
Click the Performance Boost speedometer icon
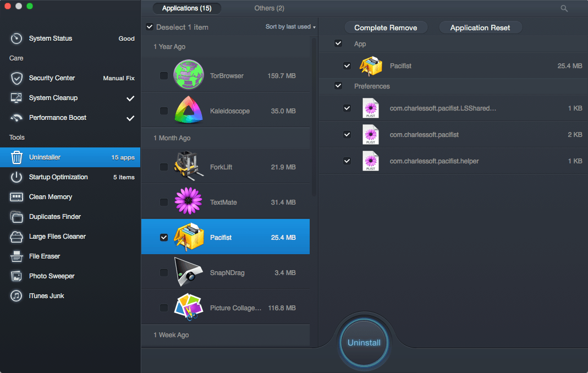17,118
